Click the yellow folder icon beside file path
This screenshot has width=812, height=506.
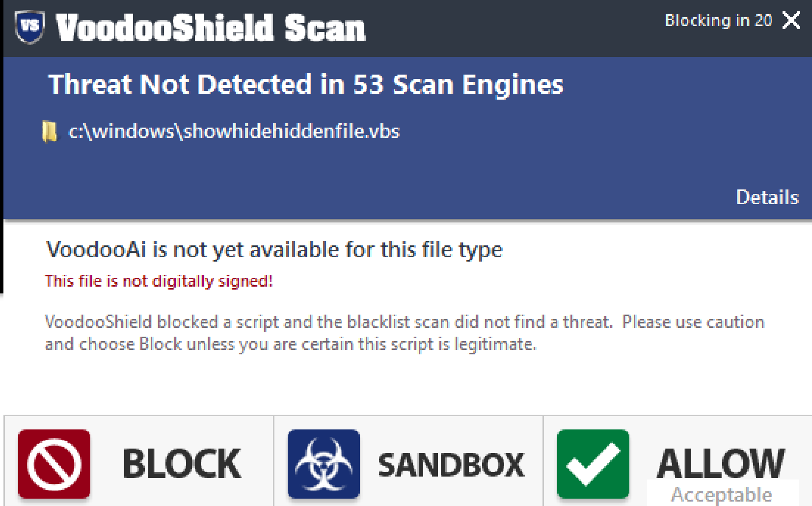(50, 132)
